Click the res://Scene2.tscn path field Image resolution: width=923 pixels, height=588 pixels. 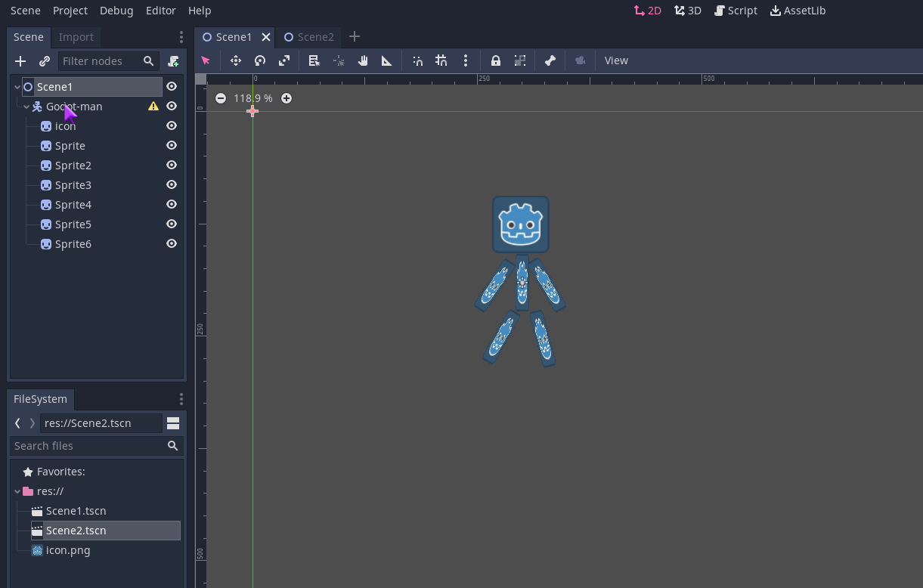pos(101,423)
